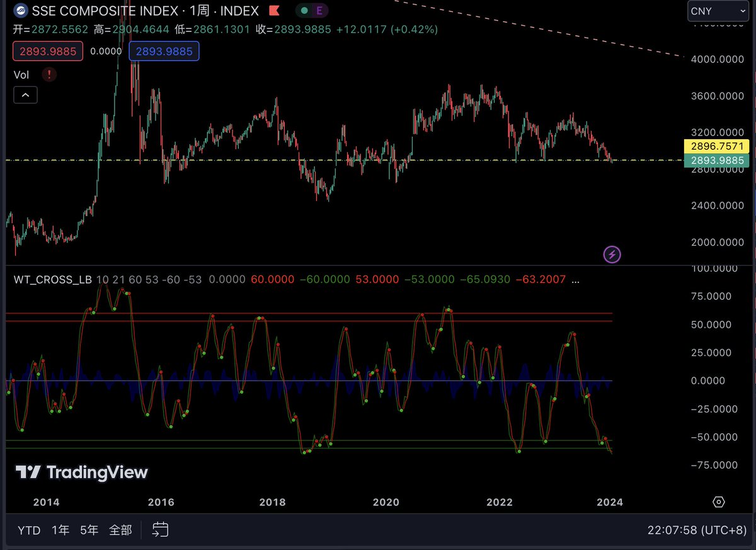Select the 5年 time range
This screenshot has height=550, width=756.
(x=89, y=530)
